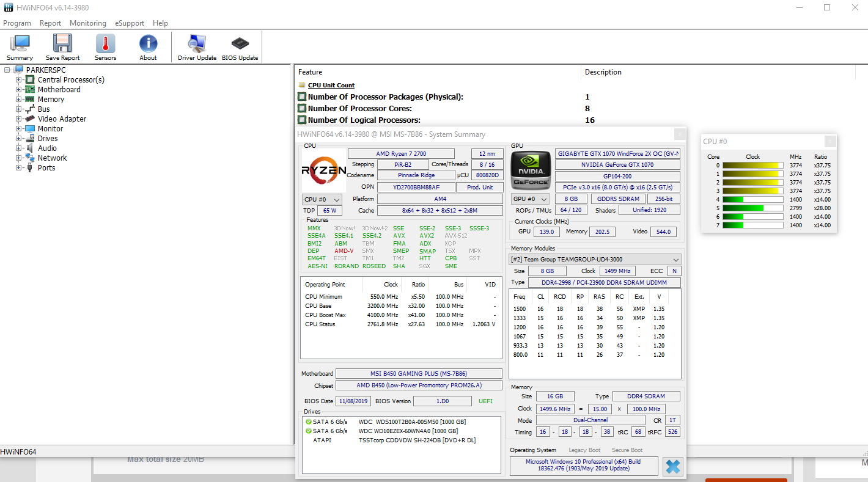Open the memory module selection dropdown
This screenshot has height=482, width=868.
(x=595, y=259)
